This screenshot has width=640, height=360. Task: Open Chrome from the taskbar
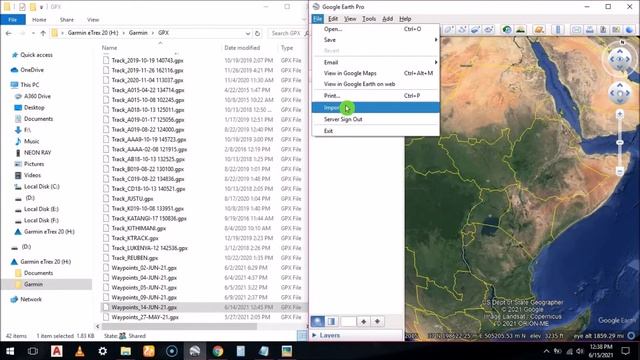point(218,351)
